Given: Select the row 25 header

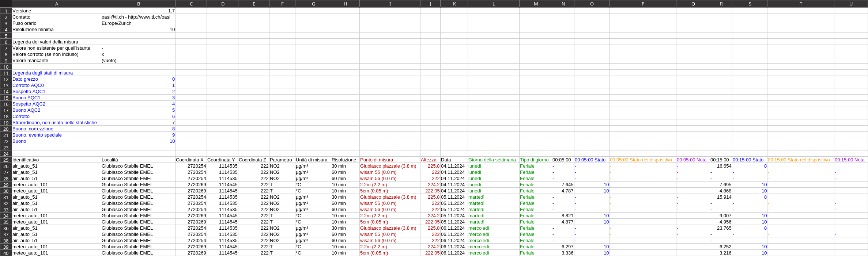Looking at the screenshot, I should (x=6, y=160).
